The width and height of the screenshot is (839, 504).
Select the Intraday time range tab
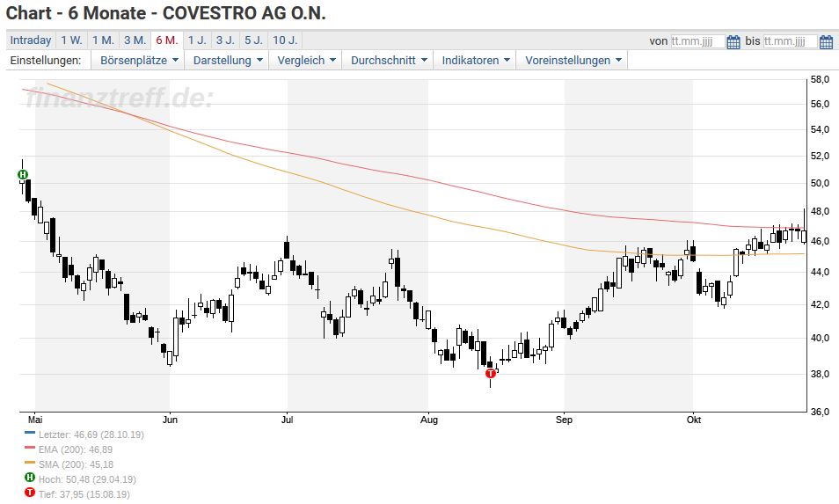click(31, 40)
